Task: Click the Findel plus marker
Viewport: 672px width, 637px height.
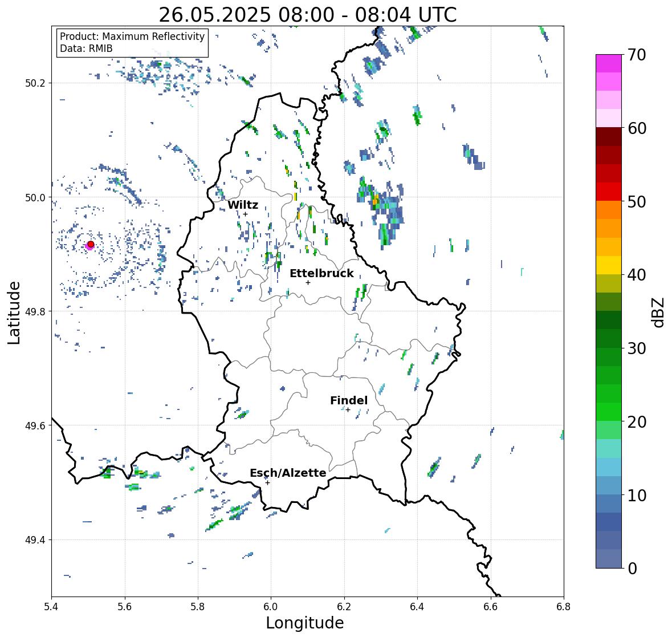Action: pos(348,410)
